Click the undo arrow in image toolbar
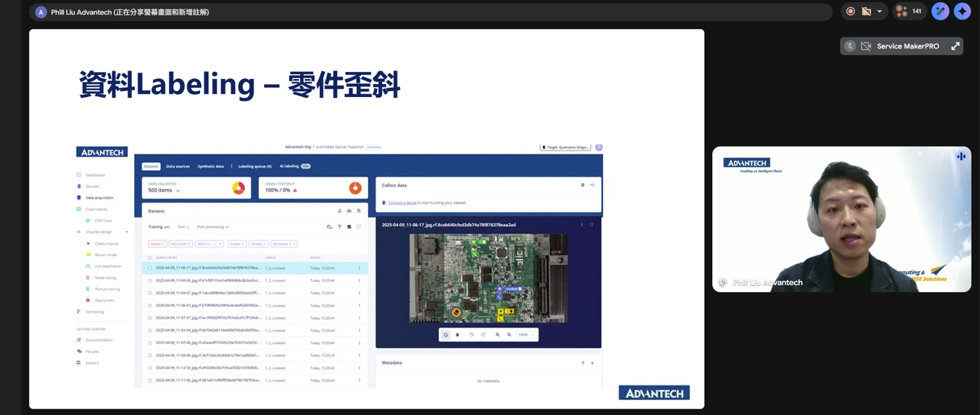 point(471,335)
